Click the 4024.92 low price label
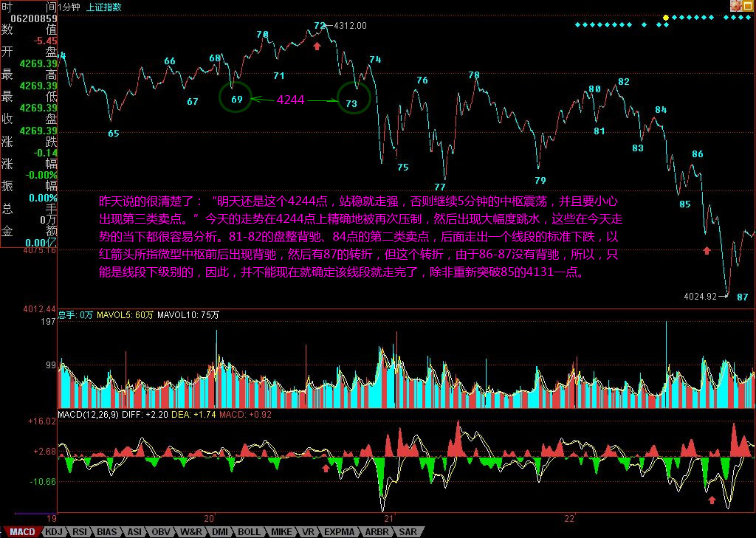 point(700,297)
